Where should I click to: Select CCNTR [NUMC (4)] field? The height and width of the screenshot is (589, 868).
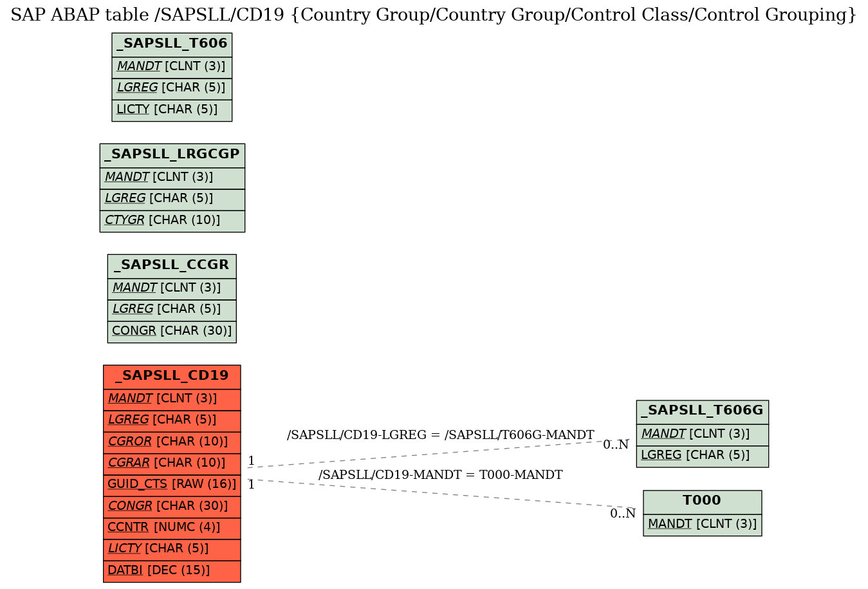[172, 528]
